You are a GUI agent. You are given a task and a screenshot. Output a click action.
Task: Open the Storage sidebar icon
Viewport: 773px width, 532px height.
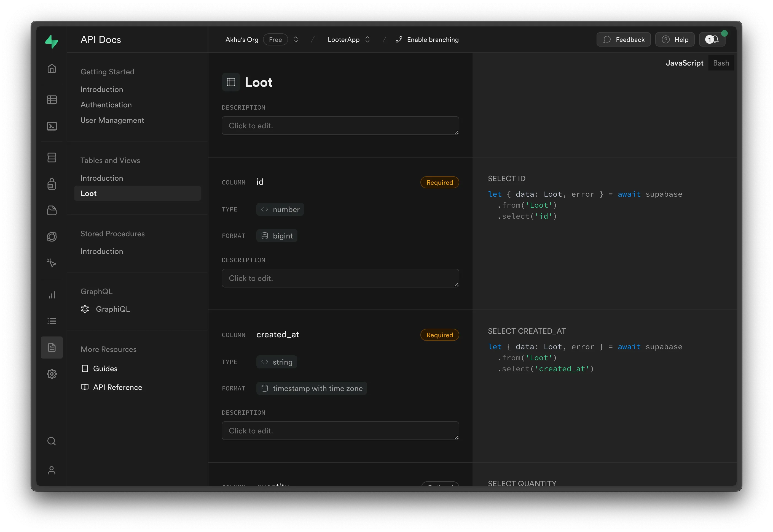click(52, 210)
